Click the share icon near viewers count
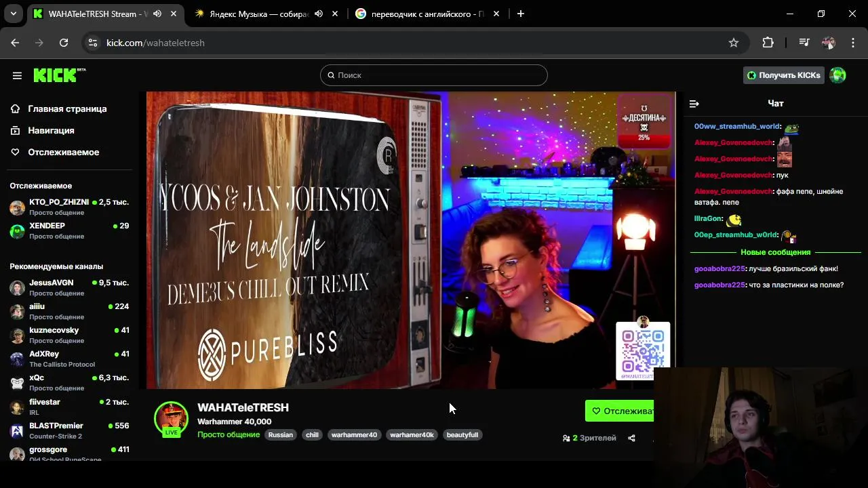This screenshot has height=488, width=868. tap(631, 439)
